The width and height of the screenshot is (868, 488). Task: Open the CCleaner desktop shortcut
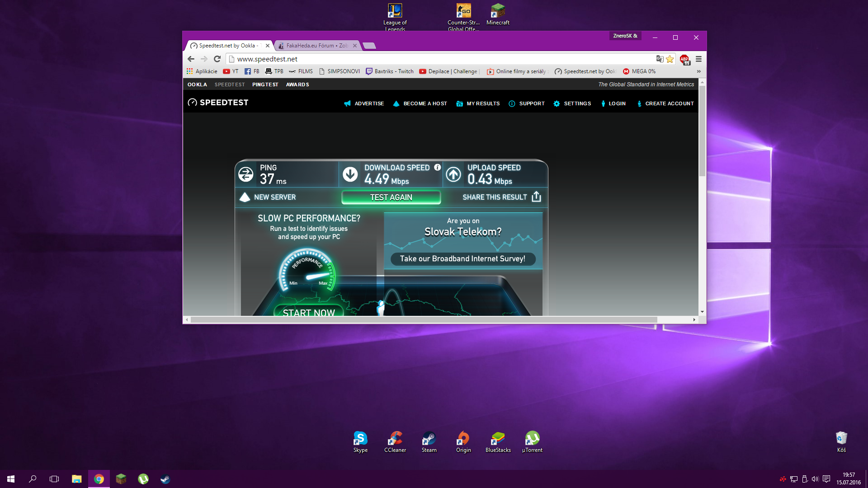pos(395,442)
